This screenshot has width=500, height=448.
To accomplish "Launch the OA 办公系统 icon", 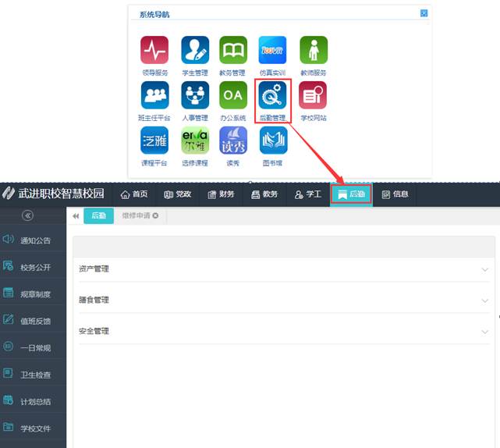I will tap(233, 95).
